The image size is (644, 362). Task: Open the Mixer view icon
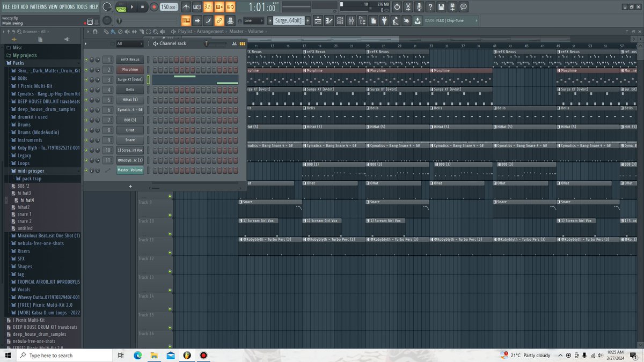(351, 21)
